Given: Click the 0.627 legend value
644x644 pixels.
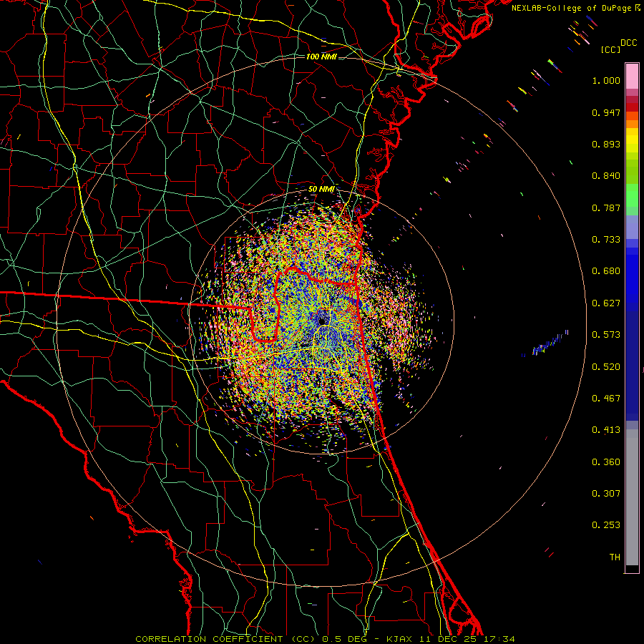Looking at the screenshot, I should 606,303.
